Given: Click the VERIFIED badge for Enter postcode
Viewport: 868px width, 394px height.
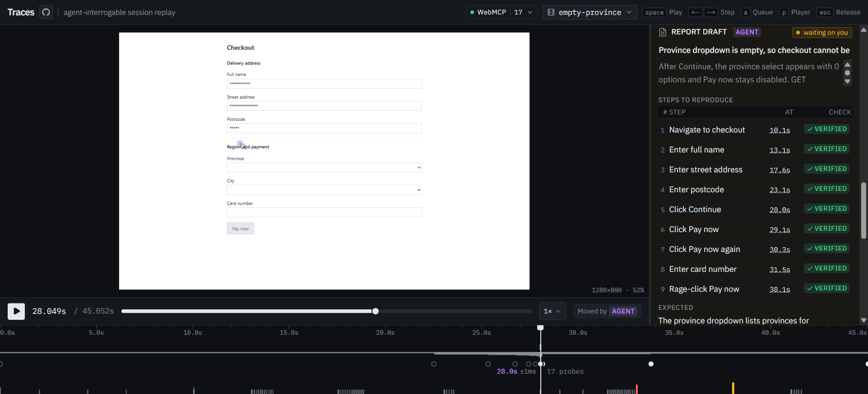Looking at the screenshot, I should (827, 189).
